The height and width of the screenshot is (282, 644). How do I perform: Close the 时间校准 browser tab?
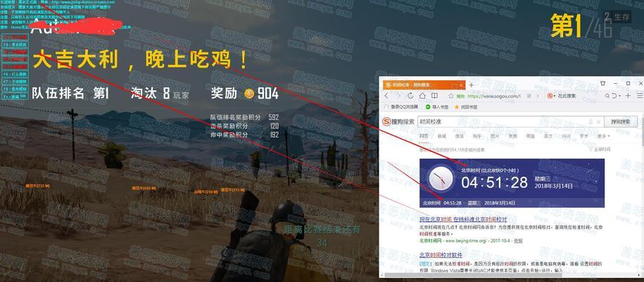[461, 85]
